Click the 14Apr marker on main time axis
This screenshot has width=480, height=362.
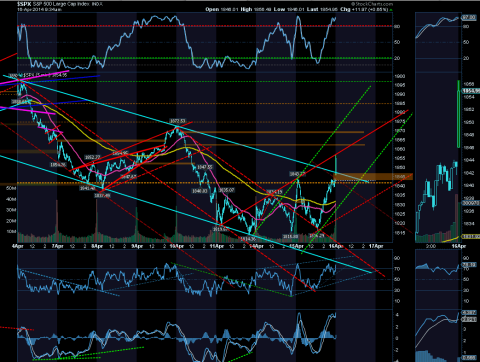(257, 246)
